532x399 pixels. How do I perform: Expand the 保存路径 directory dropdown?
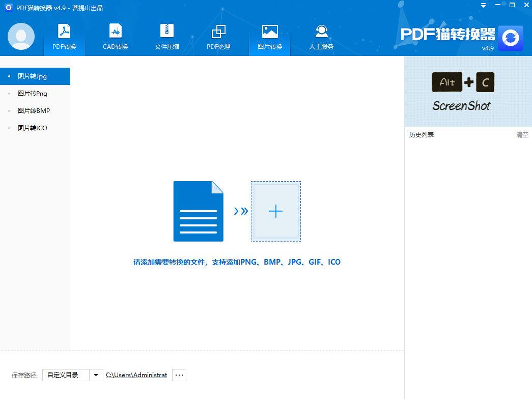click(x=96, y=375)
